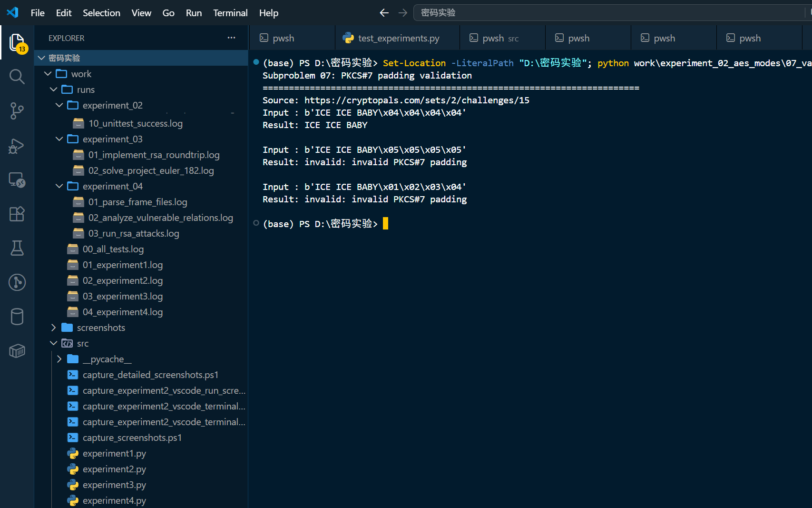This screenshot has width=812, height=508.
Task: Open the Explorer view icon
Action: click(x=17, y=43)
